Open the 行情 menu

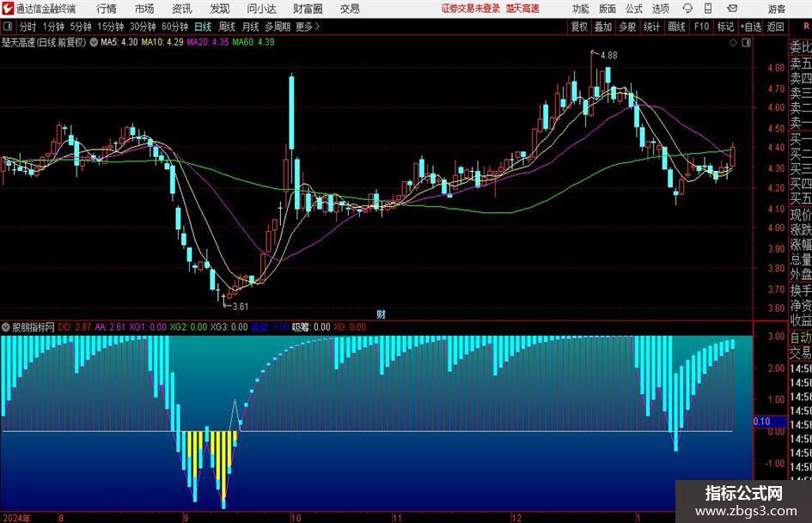click(107, 9)
